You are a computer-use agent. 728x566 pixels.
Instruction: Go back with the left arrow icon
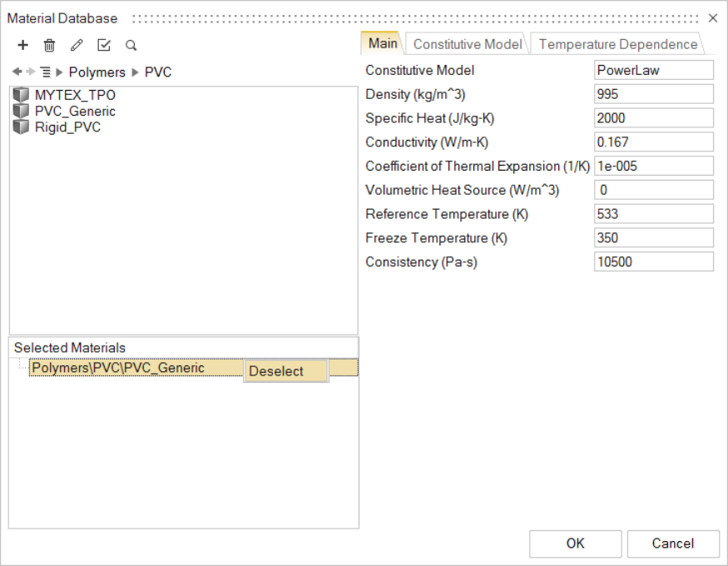[x=17, y=72]
